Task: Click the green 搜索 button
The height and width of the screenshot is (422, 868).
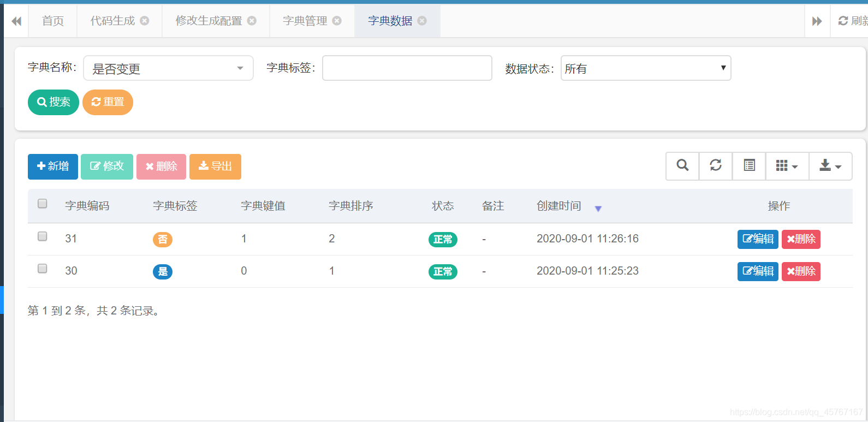Action: 53,102
